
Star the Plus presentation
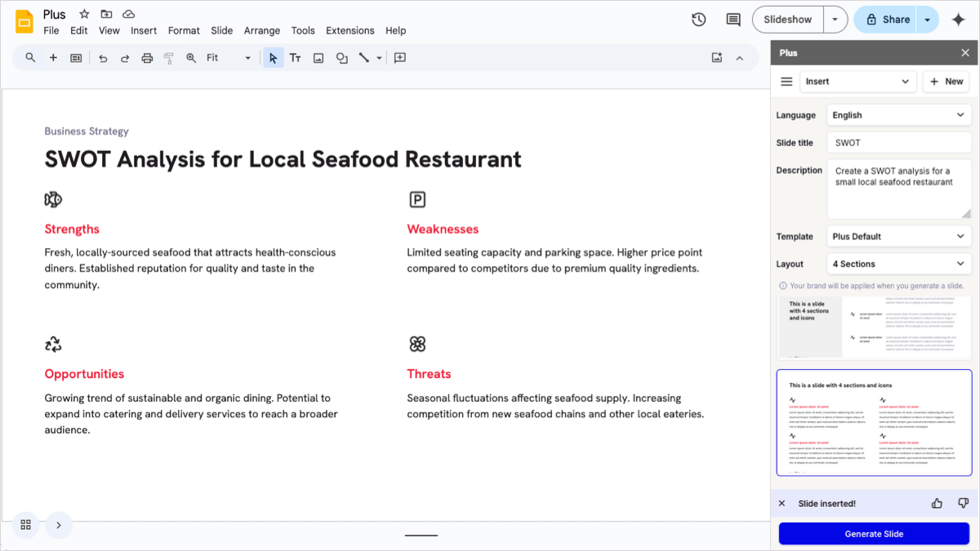pyautogui.click(x=84, y=15)
